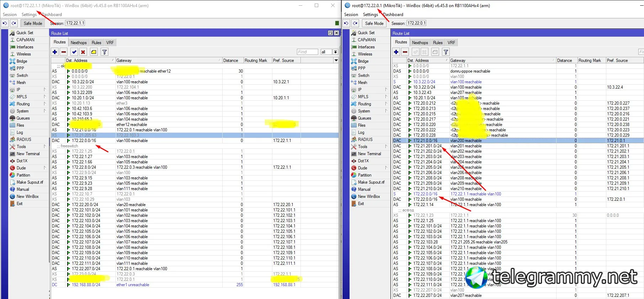Switch to Rules tab in 172.22.1.1 Route List
The height and width of the screenshot is (299, 644).
click(96, 42)
